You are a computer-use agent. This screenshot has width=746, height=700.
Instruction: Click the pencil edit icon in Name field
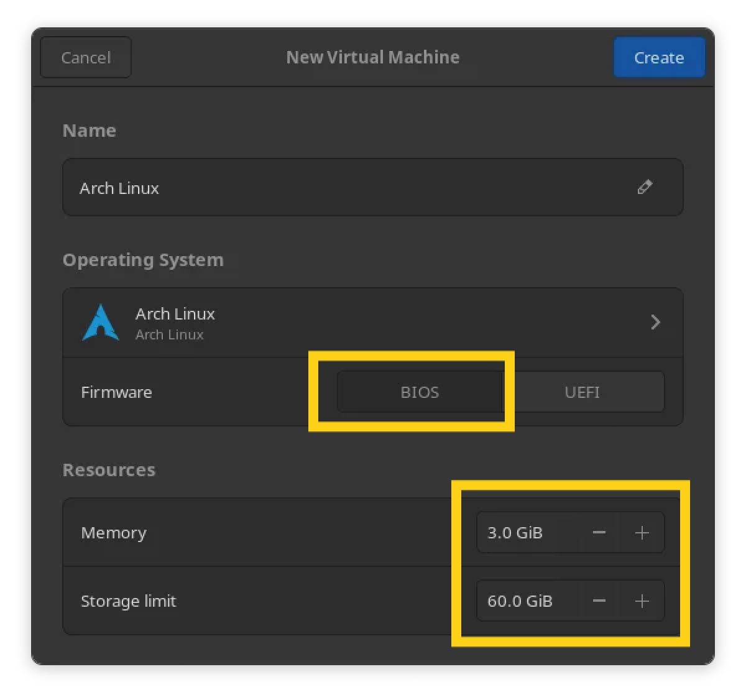[x=645, y=187]
